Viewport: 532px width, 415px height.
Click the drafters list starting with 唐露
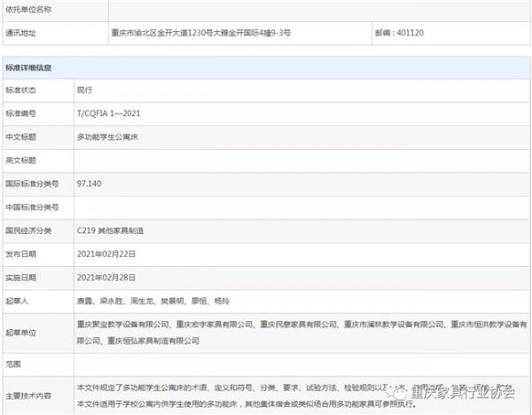153,301
